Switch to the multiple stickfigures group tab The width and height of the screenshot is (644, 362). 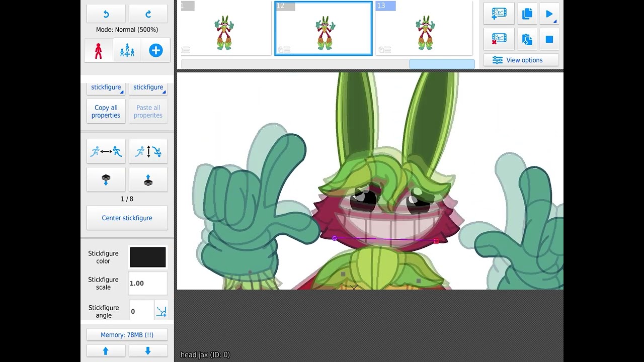coord(127,50)
